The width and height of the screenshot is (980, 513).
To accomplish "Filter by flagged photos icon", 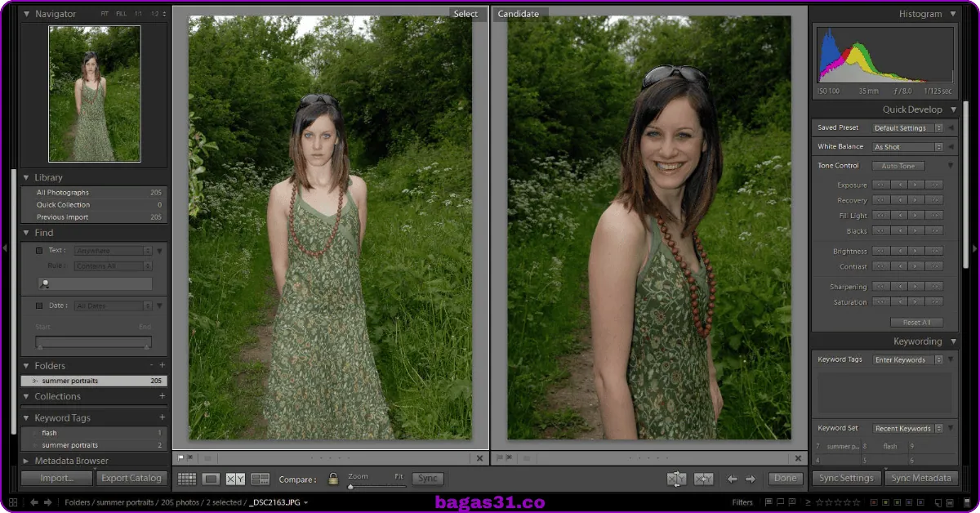I will (768, 502).
